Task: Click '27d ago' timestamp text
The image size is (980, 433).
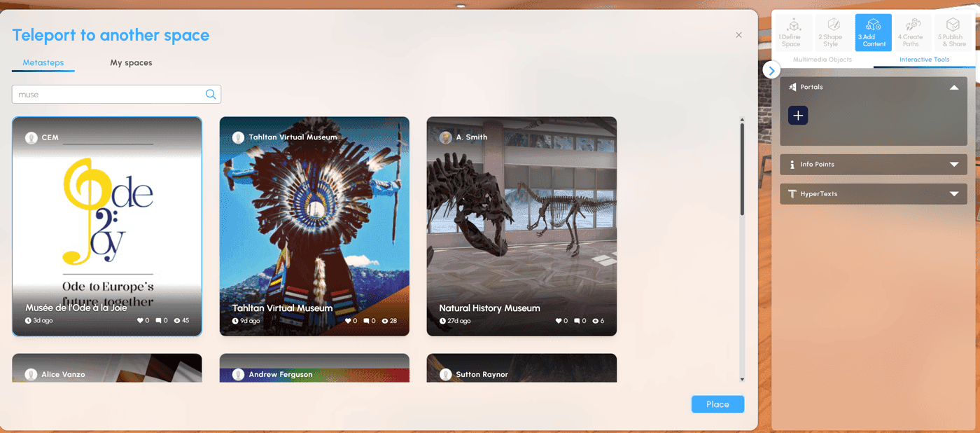Action: pos(458,321)
